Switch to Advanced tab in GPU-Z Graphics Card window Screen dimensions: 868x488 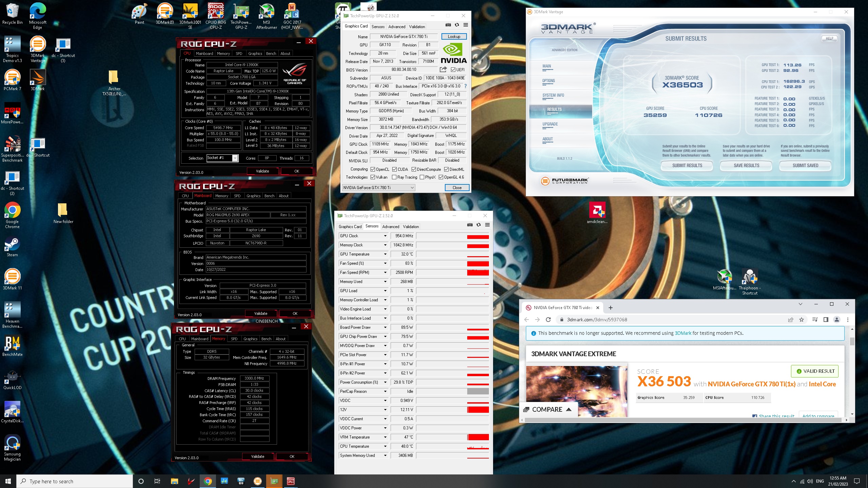(397, 26)
